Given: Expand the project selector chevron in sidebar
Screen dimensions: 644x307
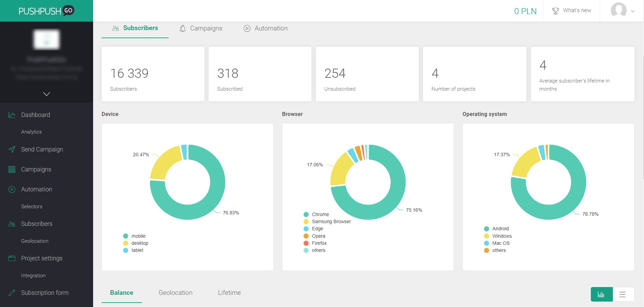Looking at the screenshot, I should 47,94.
